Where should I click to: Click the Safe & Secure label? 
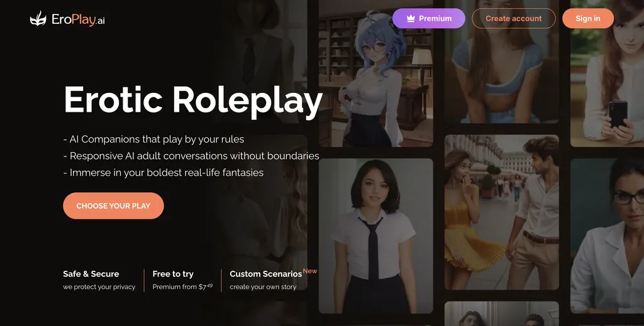click(x=91, y=274)
